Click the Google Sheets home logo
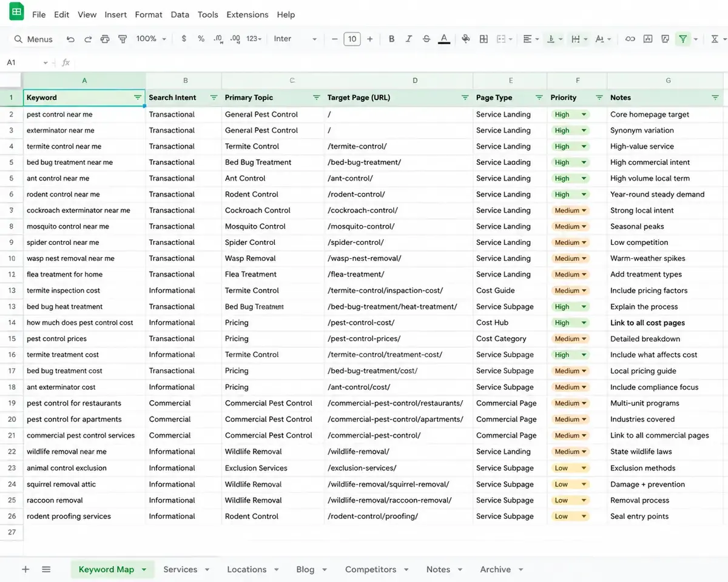The height and width of the screenshot is (582, 728). (16, 13)
